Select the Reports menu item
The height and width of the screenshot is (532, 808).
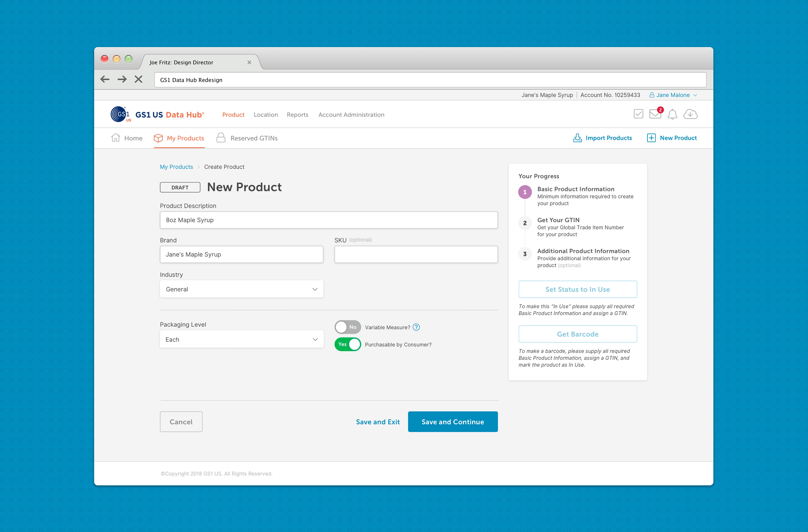pos(297,115)
